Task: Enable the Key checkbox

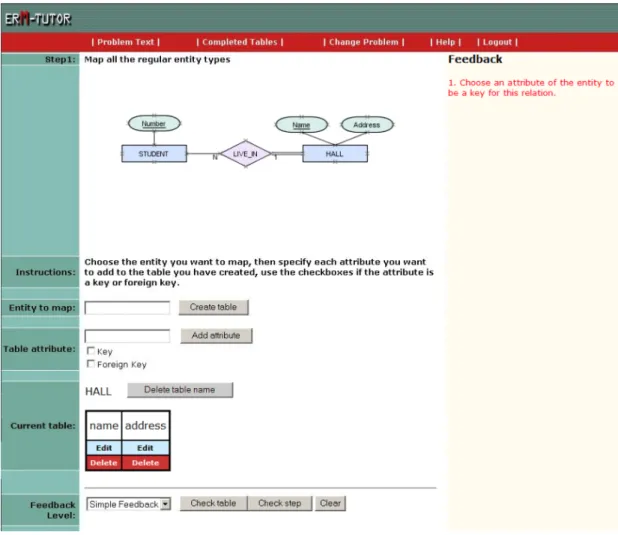Action: (91, 351)
